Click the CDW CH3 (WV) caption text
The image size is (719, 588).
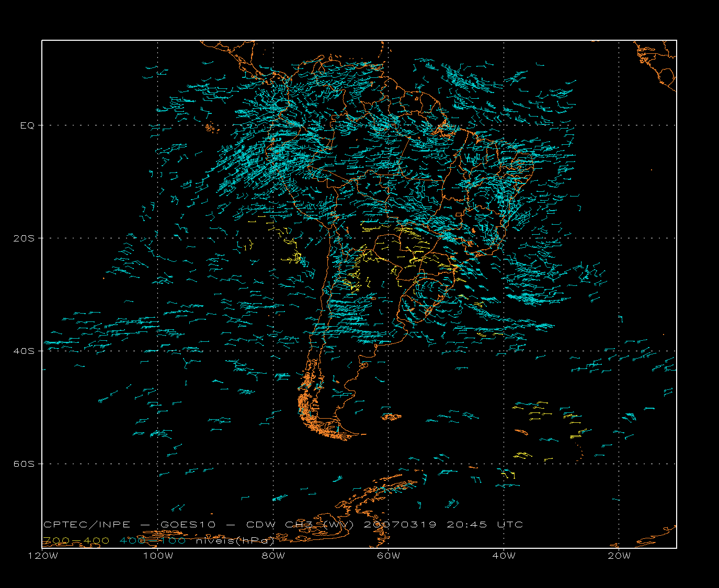[x=300, y=525]
